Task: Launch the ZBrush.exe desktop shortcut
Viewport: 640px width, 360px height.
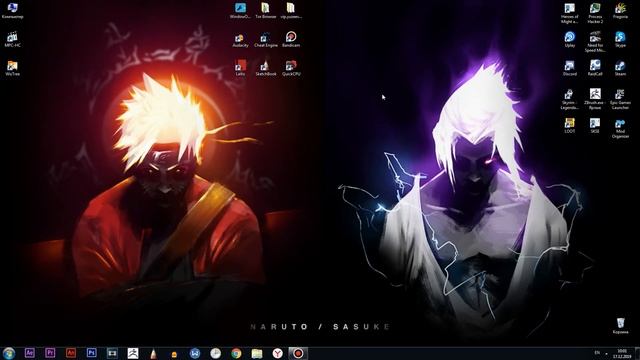Action: click(595, 99)
